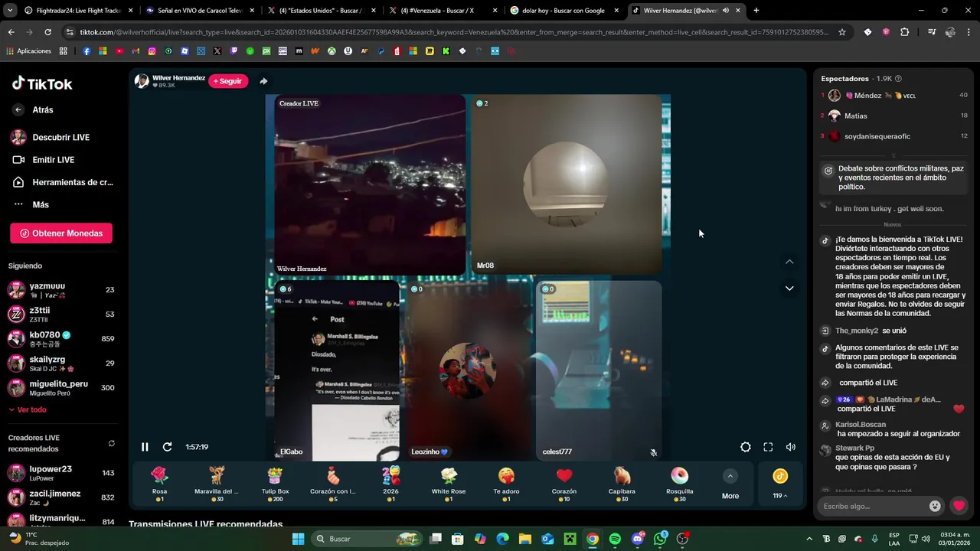980x551 pixels.
Task: Share the live stream with the arrow icon
Action: (x=263, y=81)
